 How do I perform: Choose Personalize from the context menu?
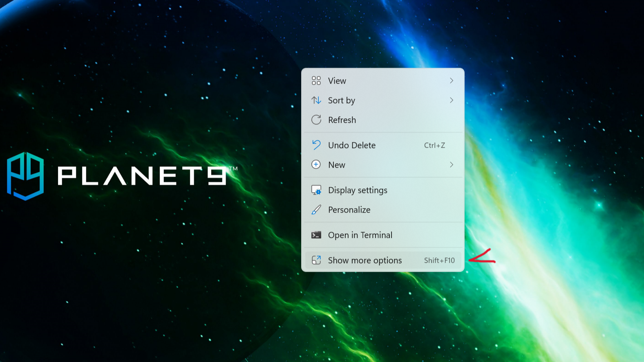point(383,210)
